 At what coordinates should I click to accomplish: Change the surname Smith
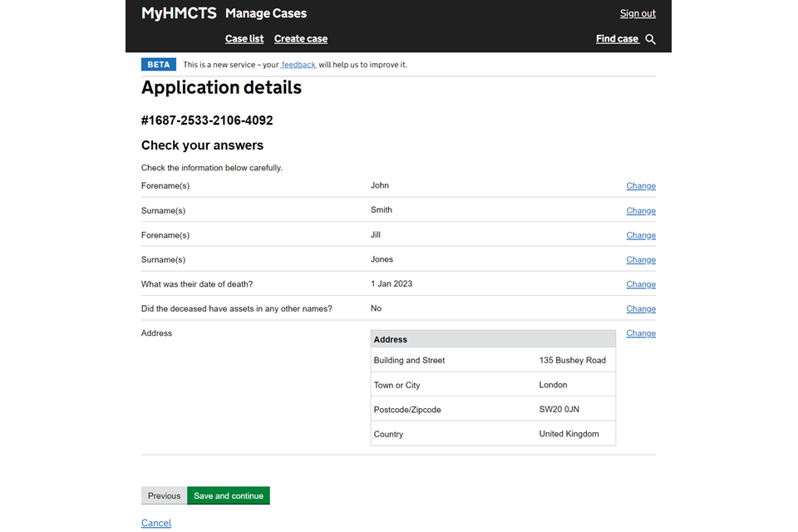641,211
